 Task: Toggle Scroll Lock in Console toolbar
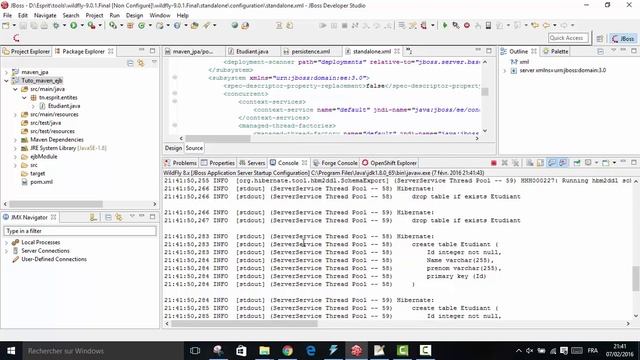(540, 163)
